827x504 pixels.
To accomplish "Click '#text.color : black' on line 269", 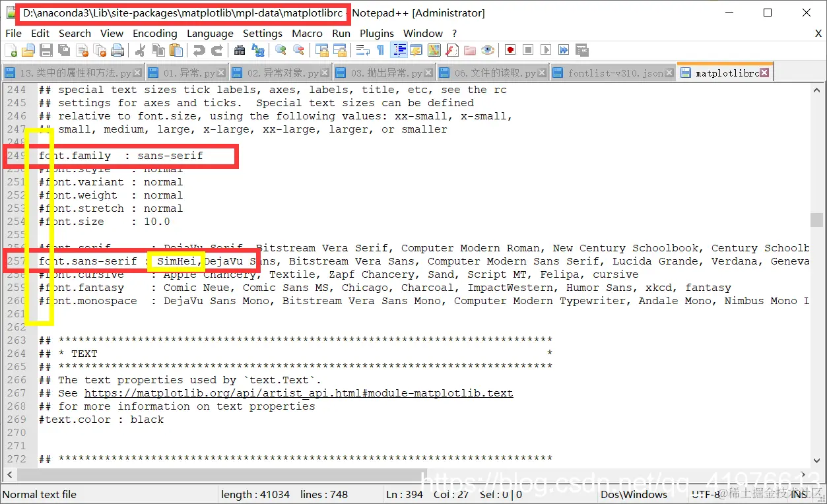I will [101, 420].
